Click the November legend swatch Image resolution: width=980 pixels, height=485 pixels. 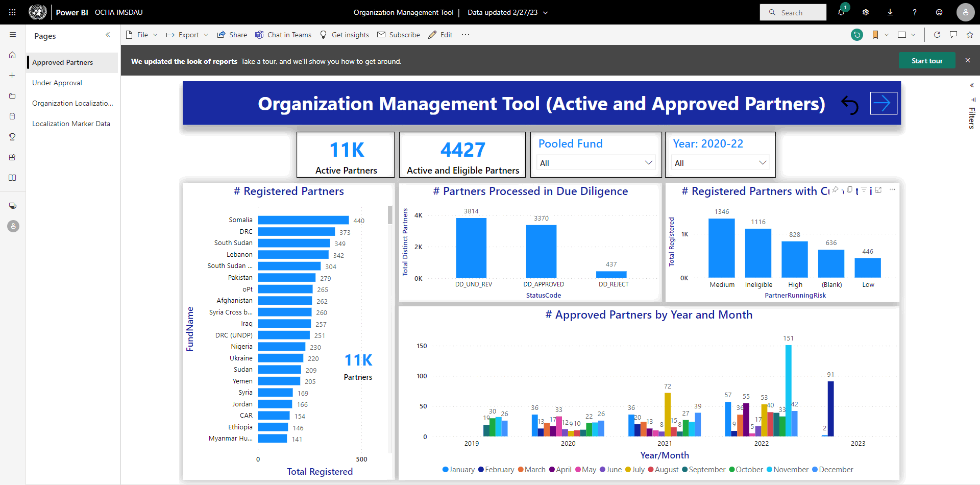point(770,470)
